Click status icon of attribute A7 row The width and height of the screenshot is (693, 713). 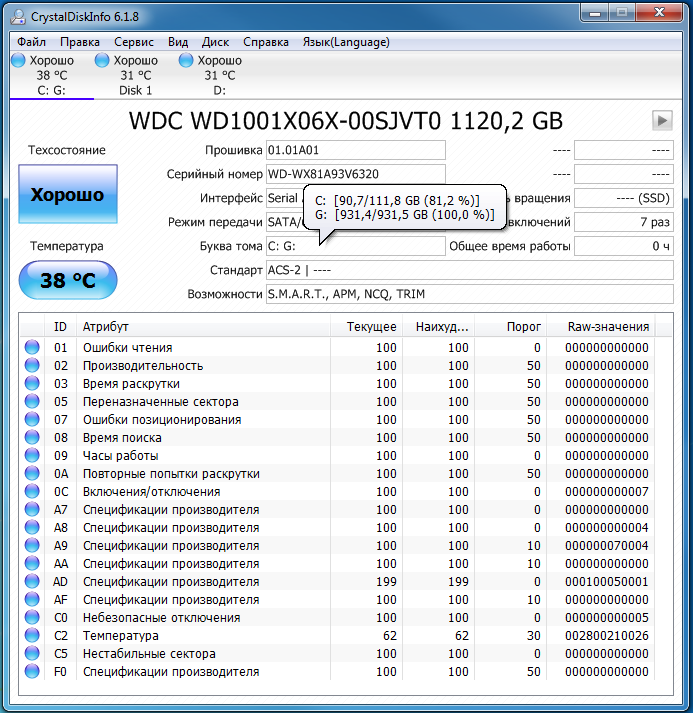point(32,509)
